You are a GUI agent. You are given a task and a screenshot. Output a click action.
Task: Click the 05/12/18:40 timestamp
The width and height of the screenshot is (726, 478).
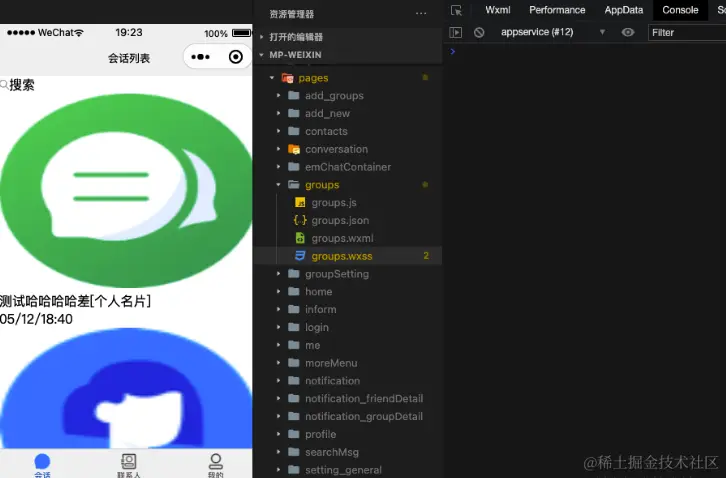[36, 319]
